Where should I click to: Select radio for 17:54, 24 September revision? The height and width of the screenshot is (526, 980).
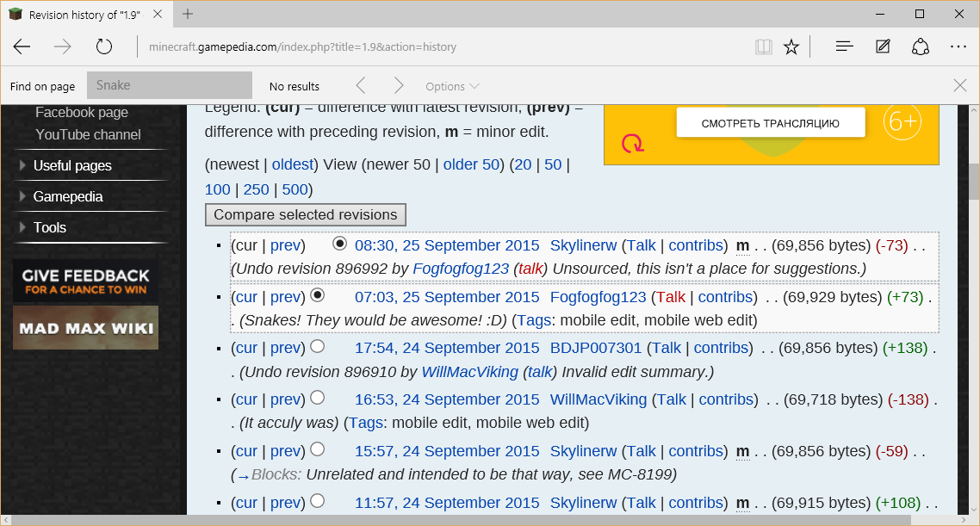(318, 345)
